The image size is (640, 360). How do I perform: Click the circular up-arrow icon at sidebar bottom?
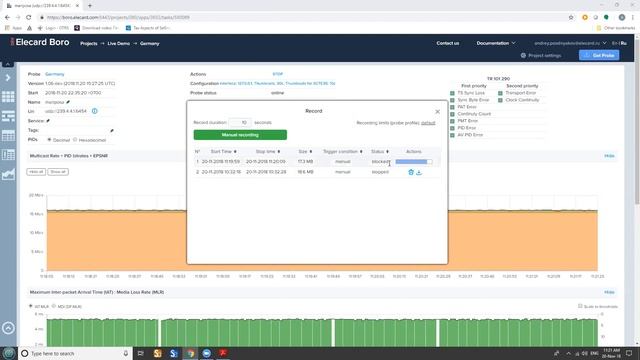[8, 328]
